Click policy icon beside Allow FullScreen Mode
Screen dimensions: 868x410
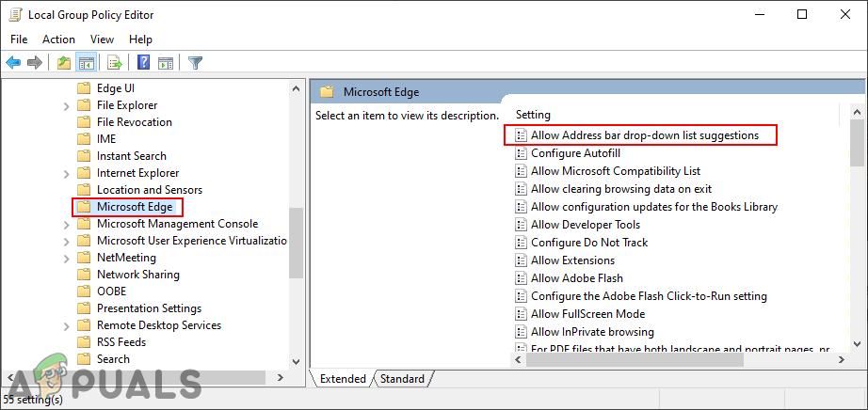(521, 314)
